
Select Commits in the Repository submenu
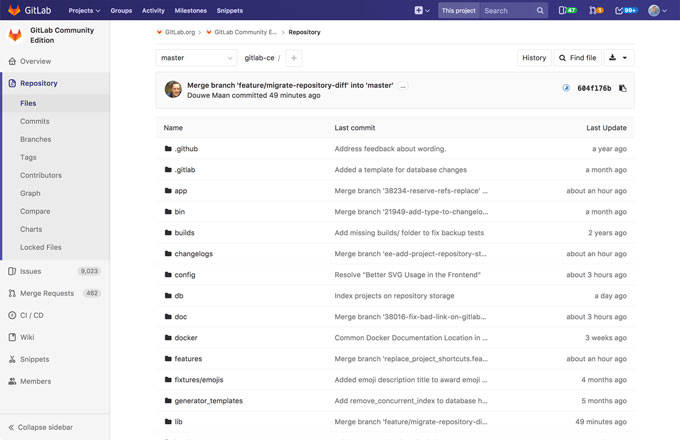tap(34, 121)
